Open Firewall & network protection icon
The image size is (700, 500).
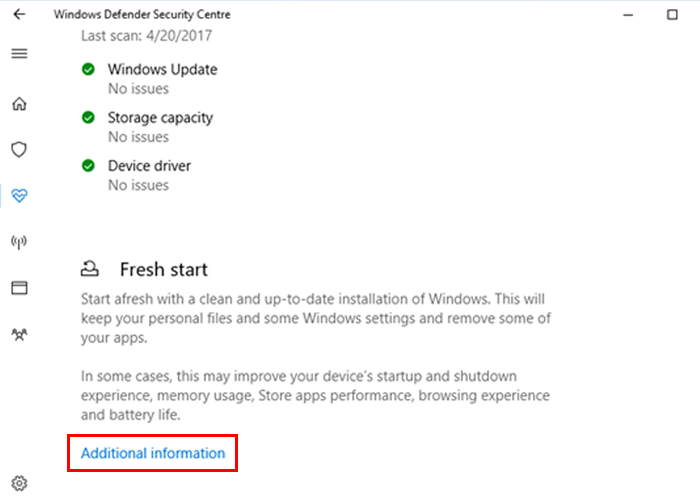pyautogui.click(x=19, y=242)
